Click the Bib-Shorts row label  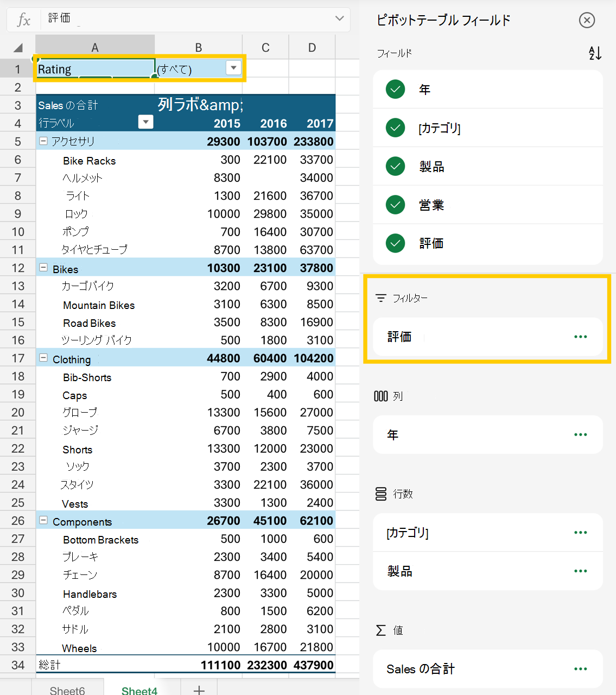click(x=87, y=377)
